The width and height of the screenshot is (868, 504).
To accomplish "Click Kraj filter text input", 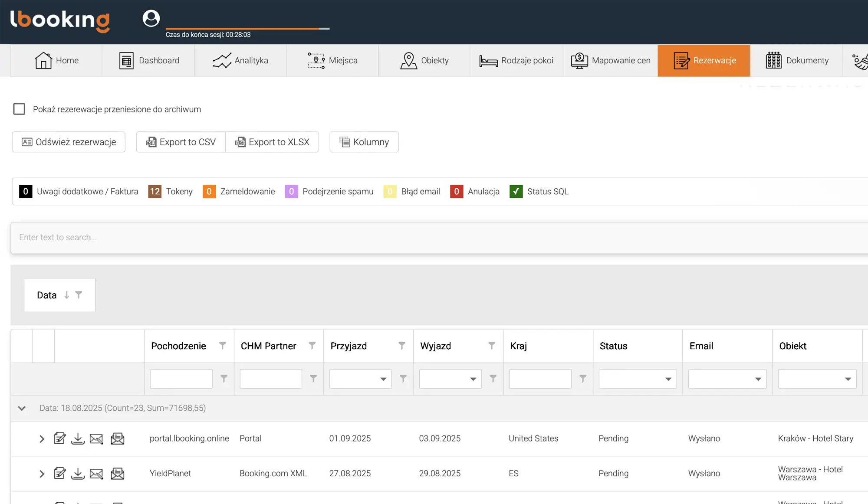I will [540, 379].
